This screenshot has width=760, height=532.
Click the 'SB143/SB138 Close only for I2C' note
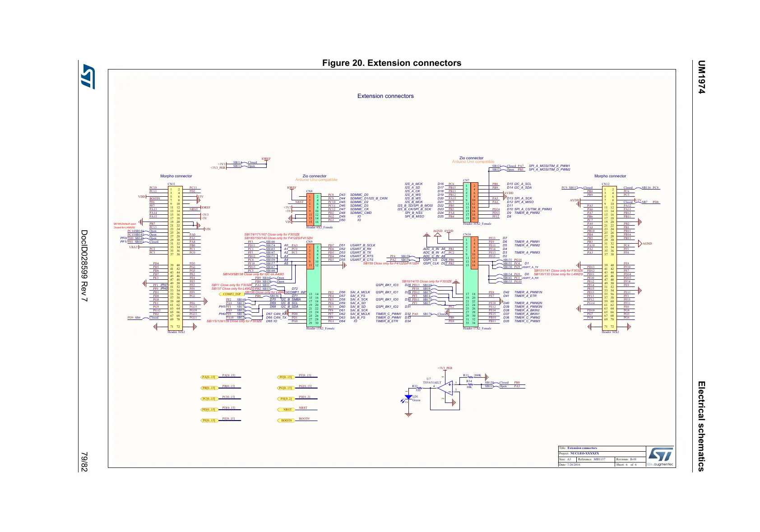tap(253, 274)
